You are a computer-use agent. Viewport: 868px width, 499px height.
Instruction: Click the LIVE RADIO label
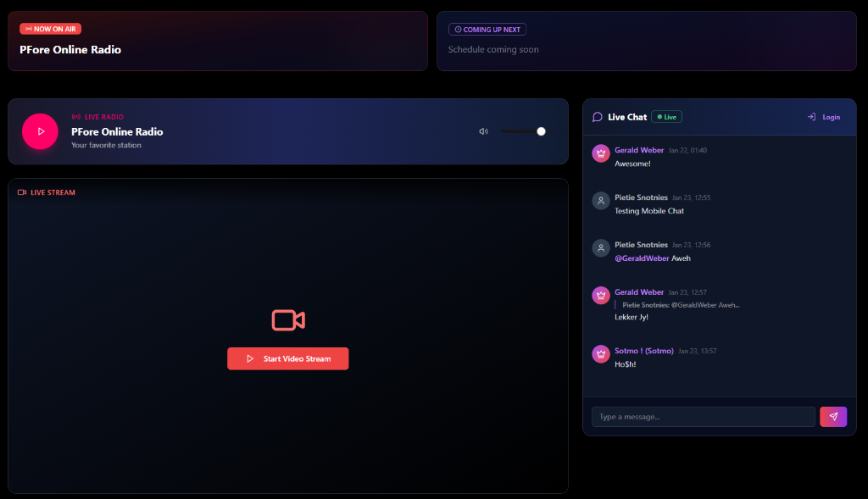tap(104, 117)
